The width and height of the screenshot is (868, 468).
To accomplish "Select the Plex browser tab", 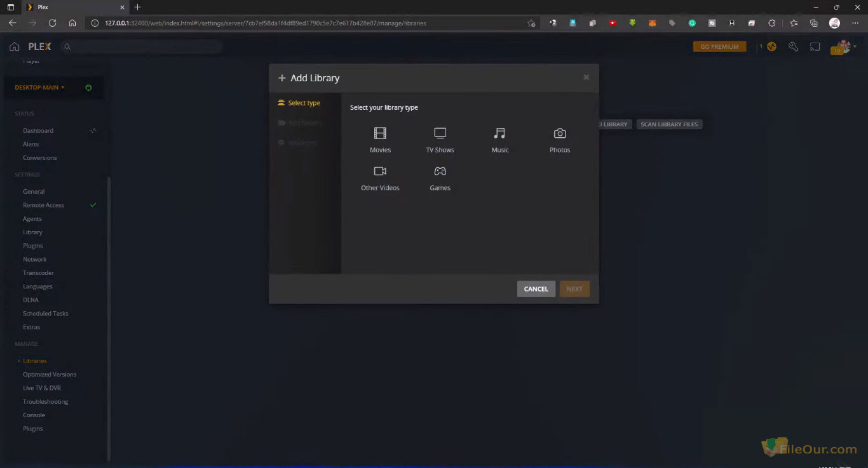I will (75, 7).
